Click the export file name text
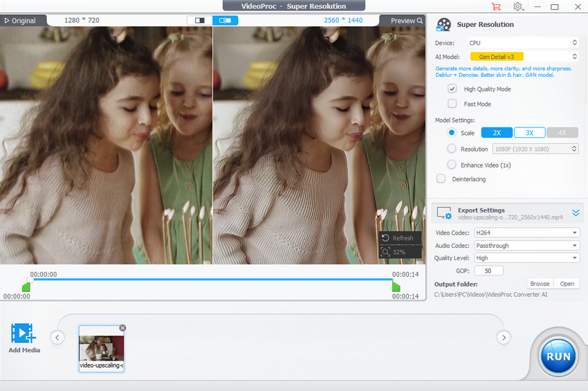The width and height of the screenshot is (588, 391). pyautogui.click(x=510, y=217)
